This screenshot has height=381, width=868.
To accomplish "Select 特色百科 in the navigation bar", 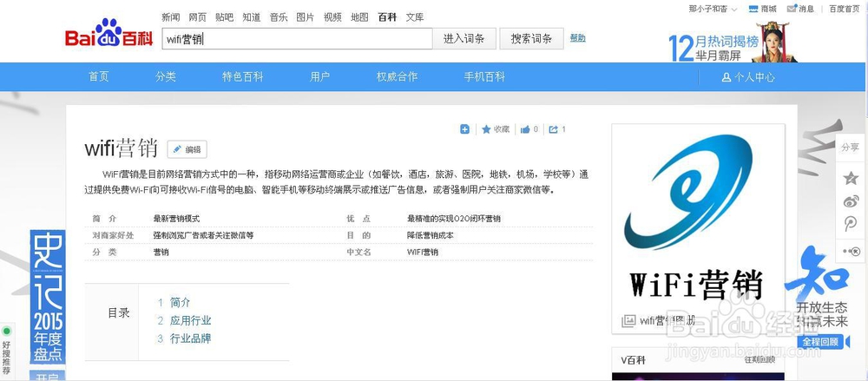I will click(242, 77).
